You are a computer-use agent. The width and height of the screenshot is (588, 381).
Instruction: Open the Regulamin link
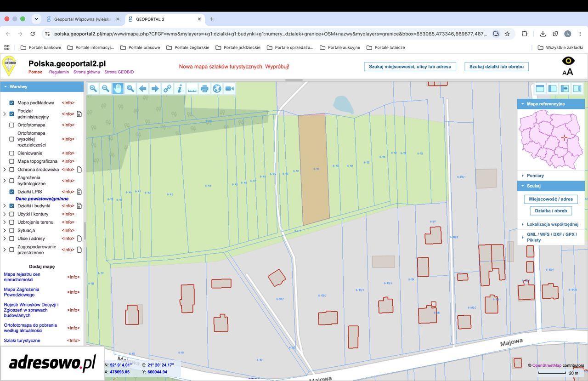click(x=59, y=72)
